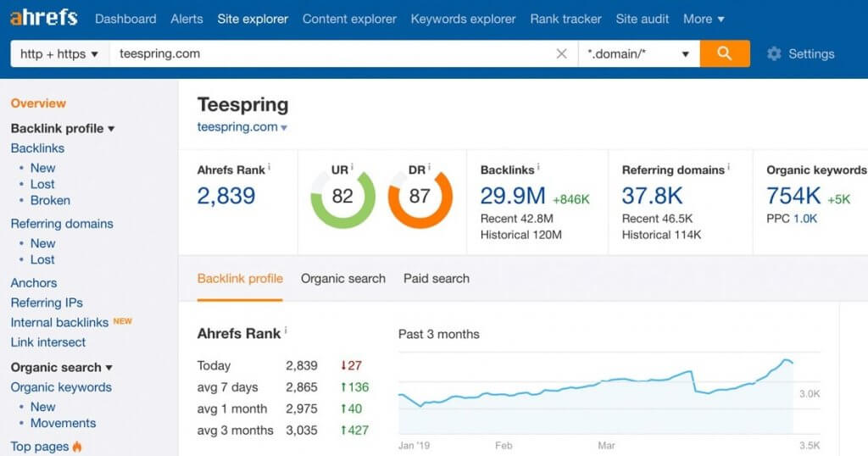This screenshot has height=456, width=868.
Task: Open Referring domains in the sidebar
Action: pyautogui.click(x=62, y=224)
